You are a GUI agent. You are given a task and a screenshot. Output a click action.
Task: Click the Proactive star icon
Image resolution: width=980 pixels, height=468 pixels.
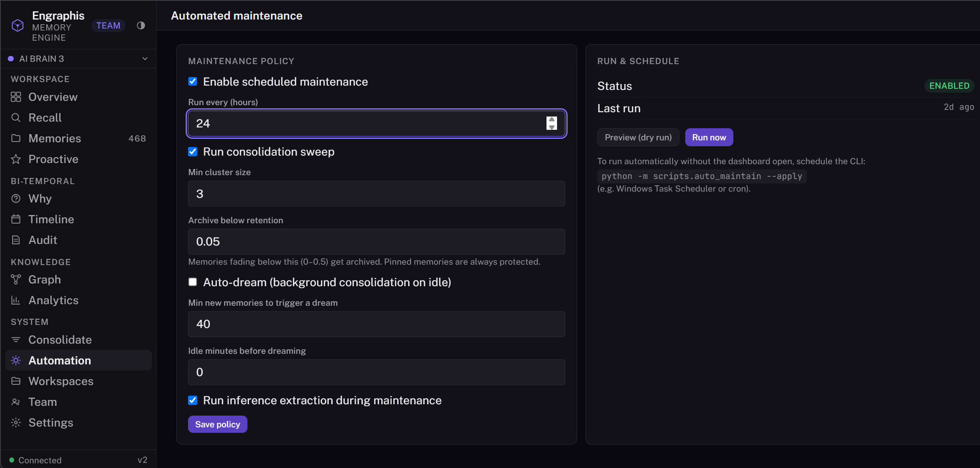(x=16, y=159)
